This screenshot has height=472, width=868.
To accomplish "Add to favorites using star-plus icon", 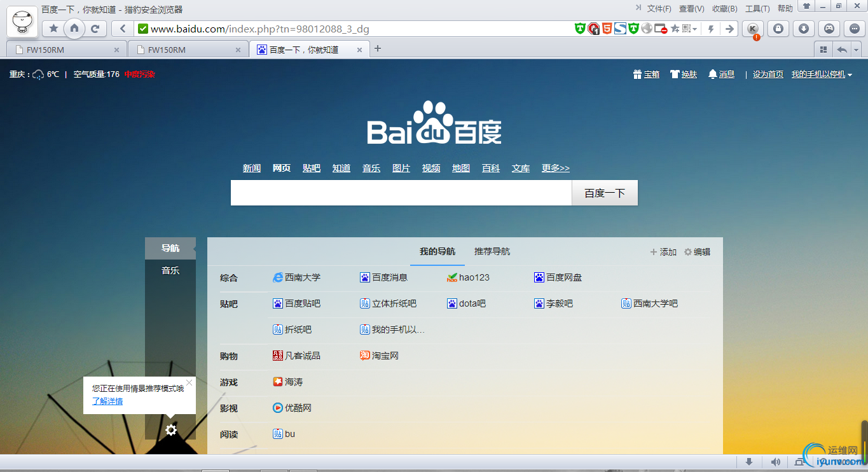I will (675, 29).
